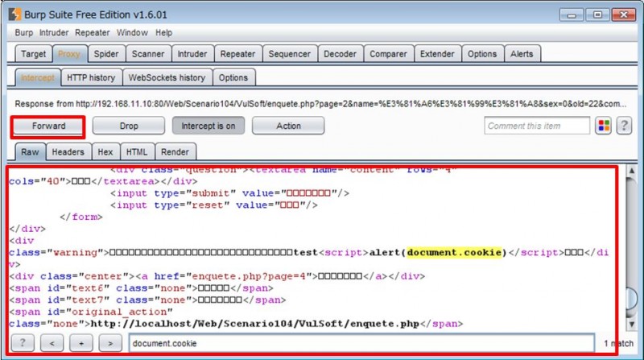The width and height of the screenshot is (644, 360).
Task: Open the Proxy Options sub-tab
Action: point(233,77)
